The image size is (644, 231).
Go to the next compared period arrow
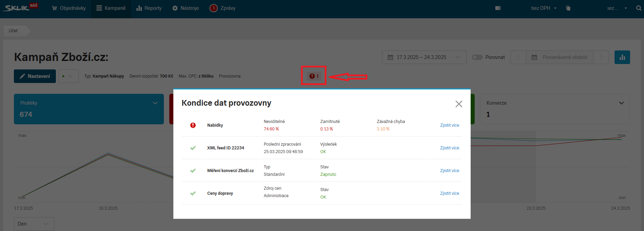[601, 57]
